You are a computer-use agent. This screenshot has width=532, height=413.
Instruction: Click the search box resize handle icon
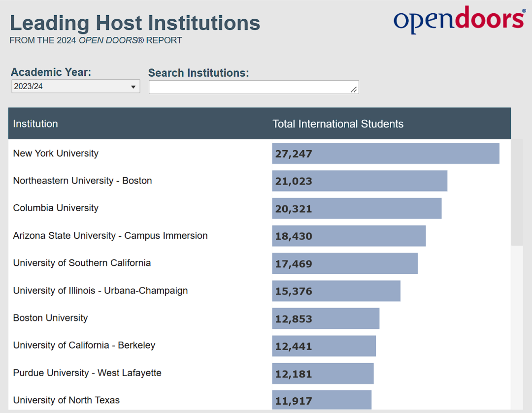pos(354,90)
